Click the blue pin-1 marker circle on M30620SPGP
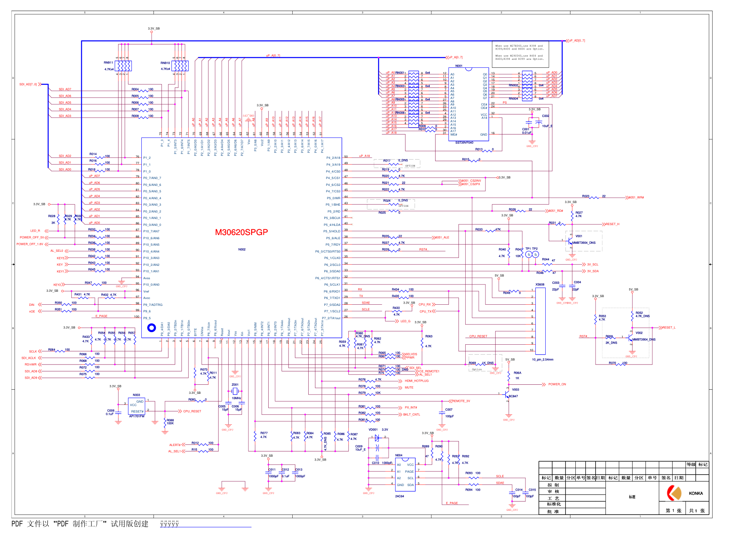The image size is (756, 534). [151, 328]
